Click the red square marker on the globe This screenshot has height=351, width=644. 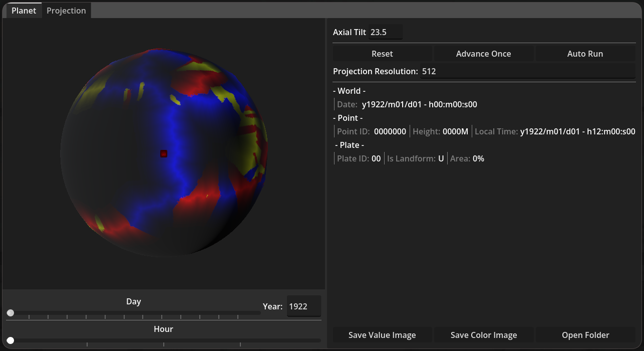[x=164, y=153]
